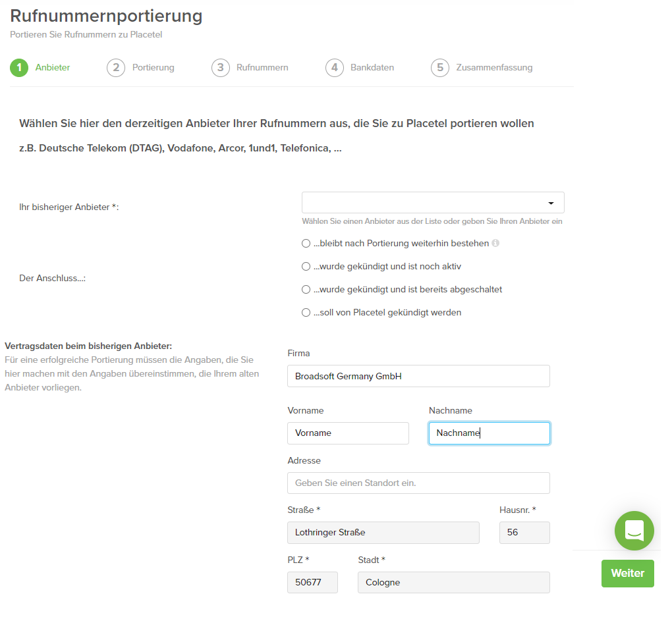Click inside the Anbieter combo box field
The height and width of the screenshot is (619, 672).
point(433,203)
